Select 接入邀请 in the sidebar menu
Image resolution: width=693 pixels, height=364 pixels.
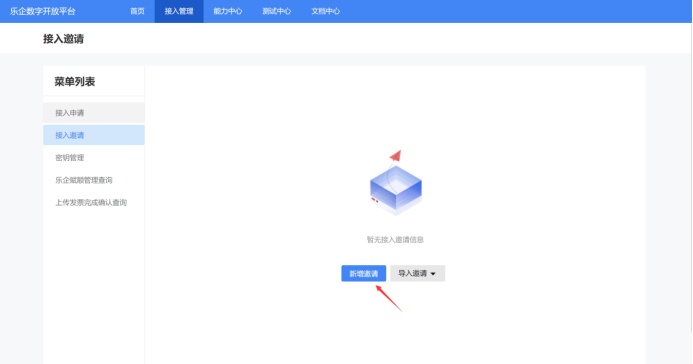pos(94,135)
